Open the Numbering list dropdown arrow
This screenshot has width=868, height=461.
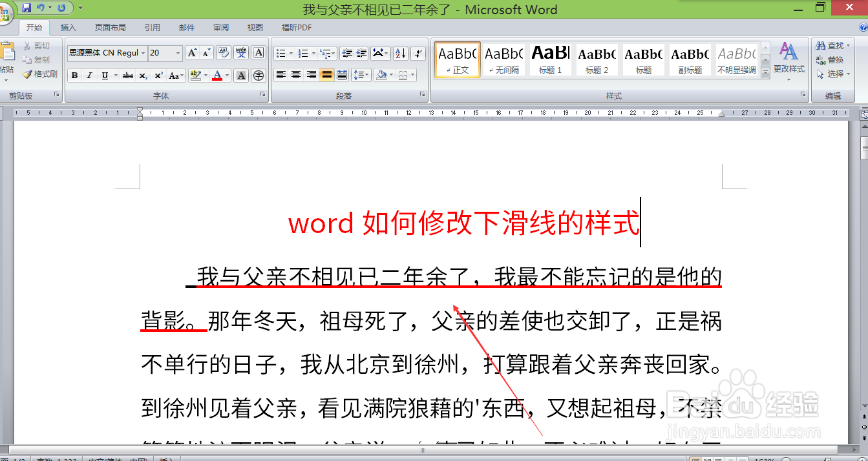(x=313, y=53)
